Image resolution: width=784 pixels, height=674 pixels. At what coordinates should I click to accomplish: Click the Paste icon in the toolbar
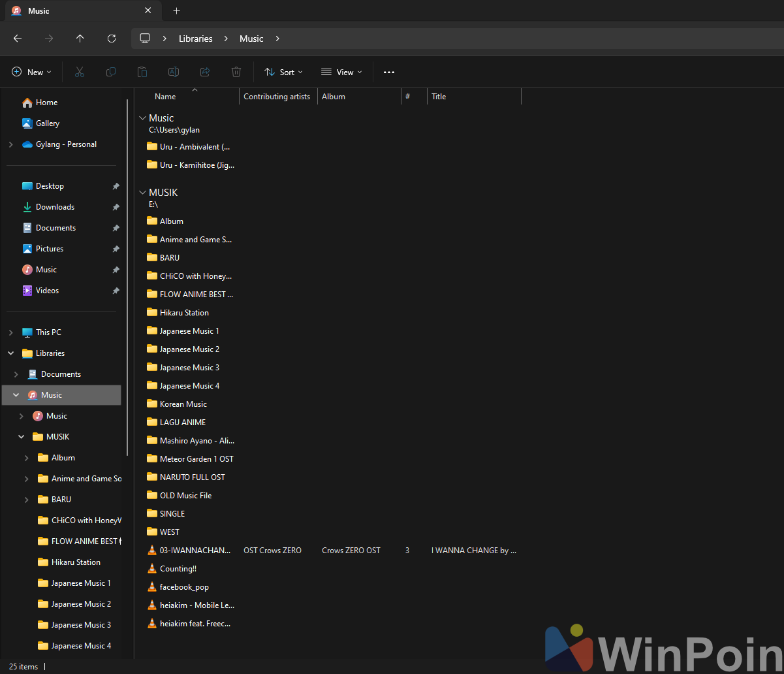click(x=142, y=72)
